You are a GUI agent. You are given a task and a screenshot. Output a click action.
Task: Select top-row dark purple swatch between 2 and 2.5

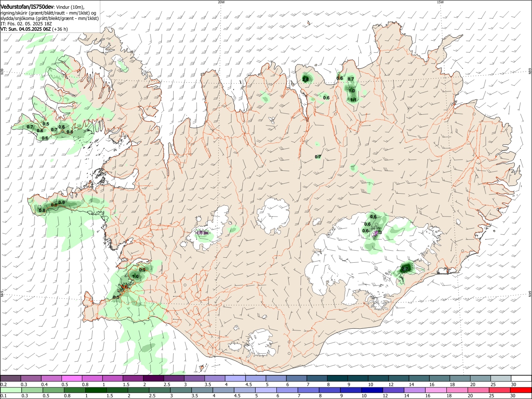coord(153,379)
